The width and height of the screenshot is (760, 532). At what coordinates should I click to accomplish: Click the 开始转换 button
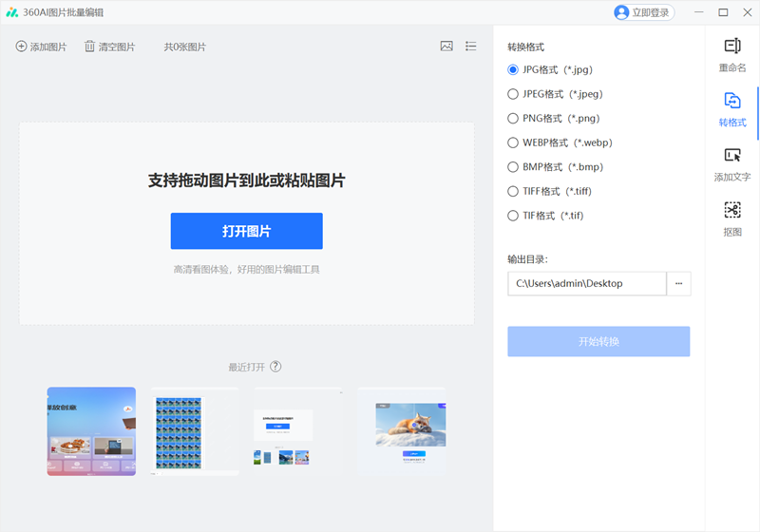click(x=598, y=342)
